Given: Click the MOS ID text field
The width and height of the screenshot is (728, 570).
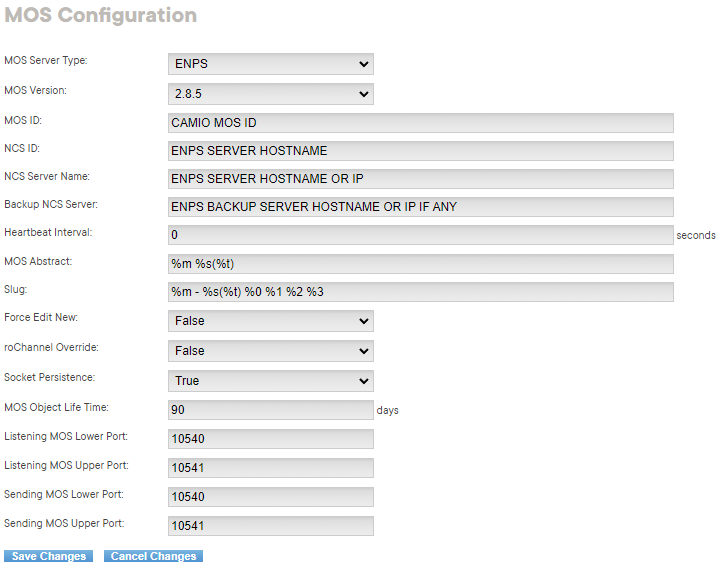Looking at the screenshot, I should pos(420,123).
